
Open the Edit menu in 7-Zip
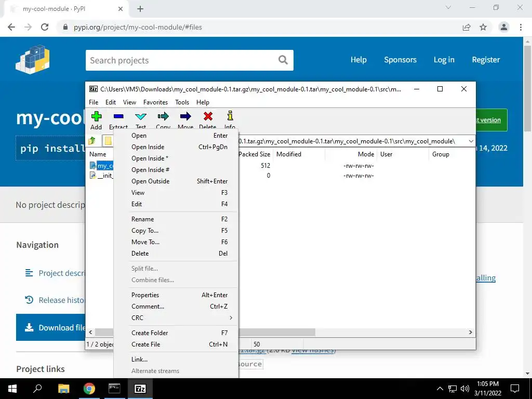point(111,102)
